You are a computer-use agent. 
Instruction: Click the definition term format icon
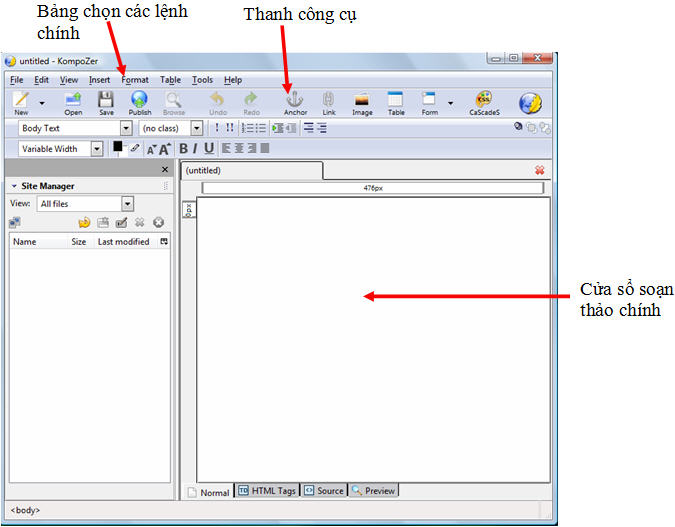coord(308,128)
